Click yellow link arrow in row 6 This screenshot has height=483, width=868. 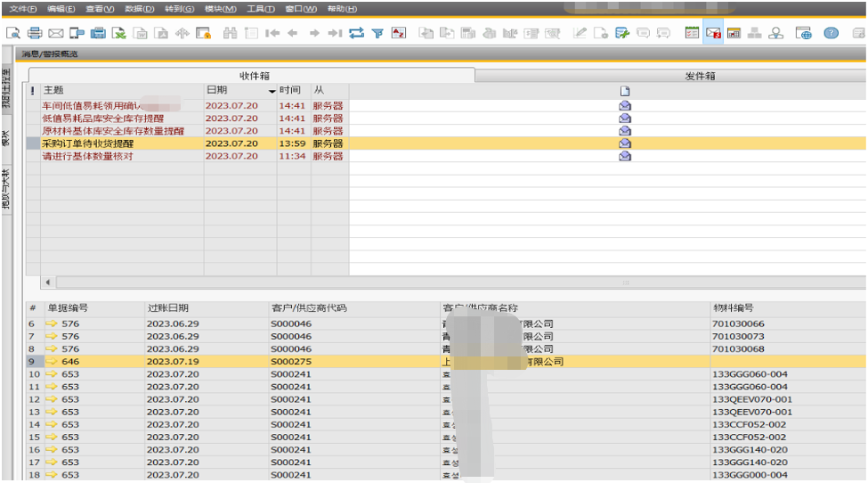[51, 324]
